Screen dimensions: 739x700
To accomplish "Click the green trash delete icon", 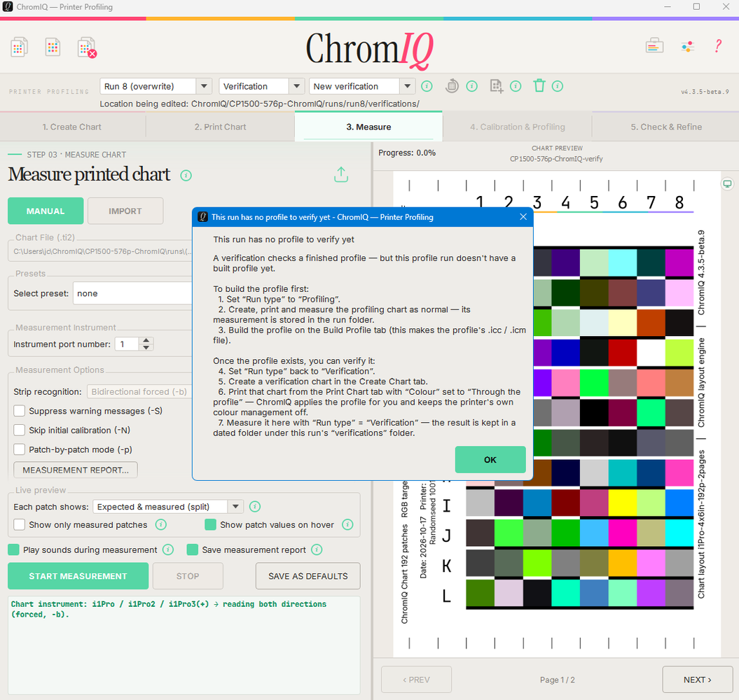I will 539,85.
